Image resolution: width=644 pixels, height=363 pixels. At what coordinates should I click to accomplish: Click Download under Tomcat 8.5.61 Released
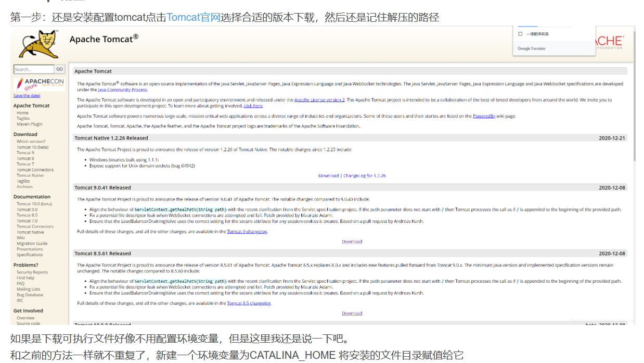tap(352, 313)
